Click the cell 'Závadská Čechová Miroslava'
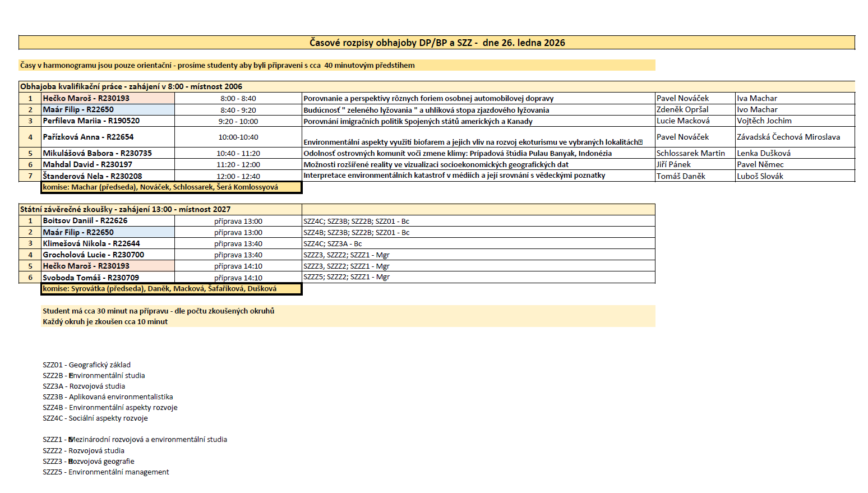Image resolution: width=868 pixels, height=493 pixels. point(788,137)
